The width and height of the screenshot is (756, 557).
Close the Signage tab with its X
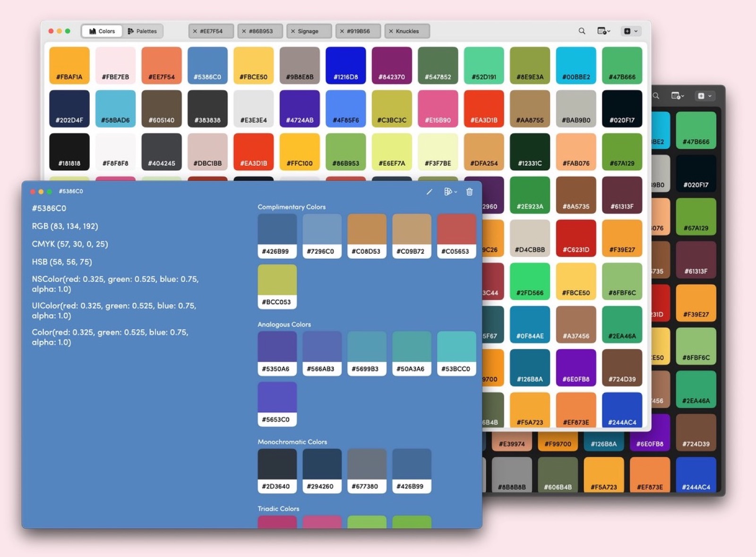coord(293,31)
